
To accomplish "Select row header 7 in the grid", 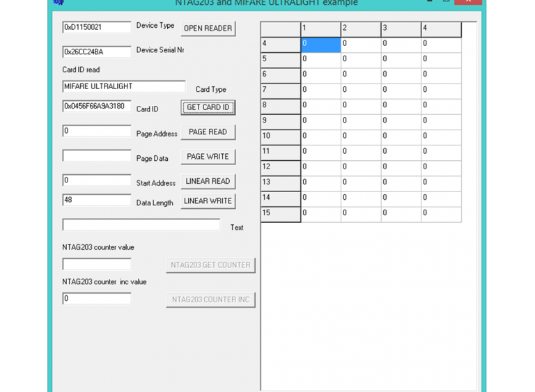I will pyautogui.click(x=281, y=91).
